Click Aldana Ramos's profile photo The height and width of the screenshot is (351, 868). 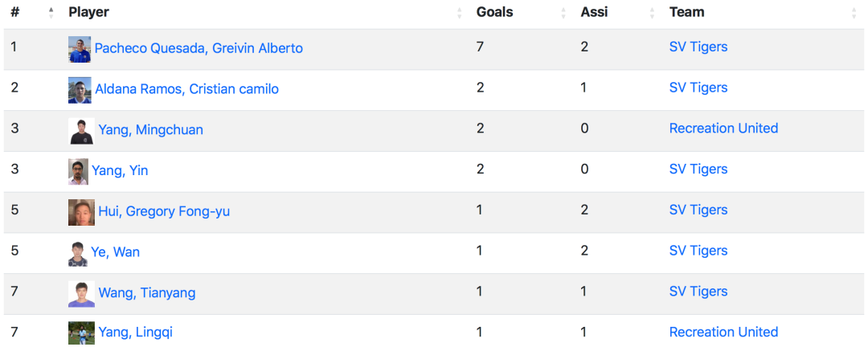(80, 90)
